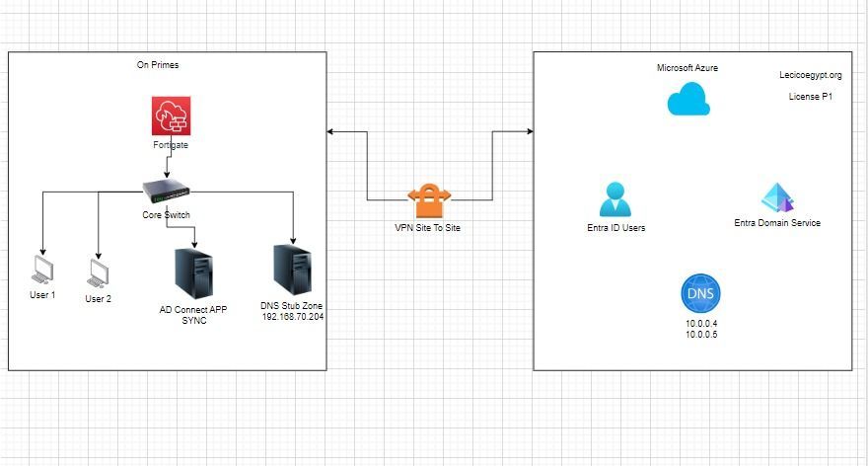Select the On Primes label

(x=158, y=65)
